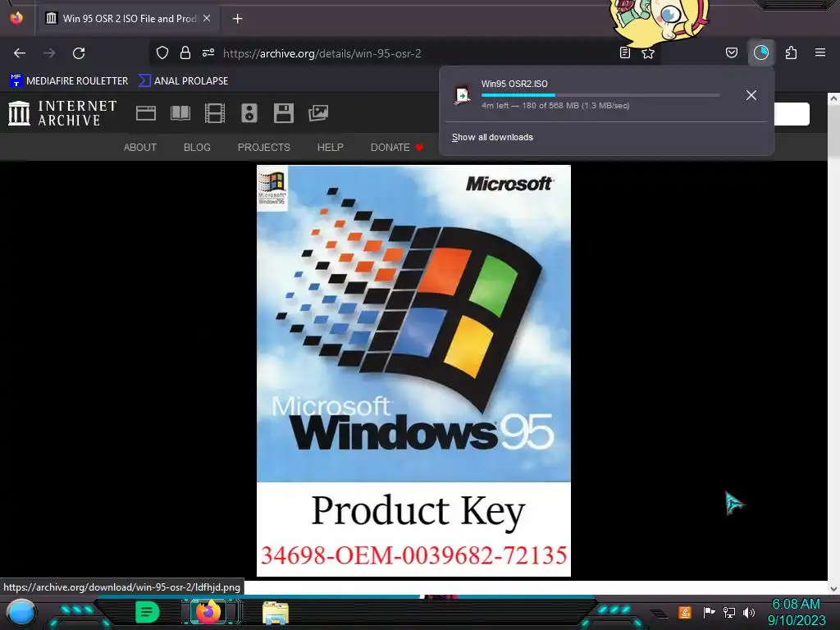
Task: Click the Java update tray icon
Action: 685,612
